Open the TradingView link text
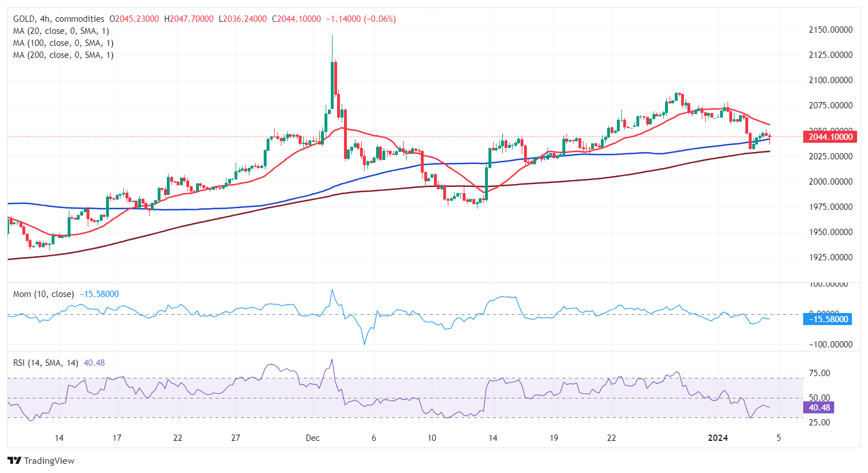868x473 pixels. (x=49, y=460)
